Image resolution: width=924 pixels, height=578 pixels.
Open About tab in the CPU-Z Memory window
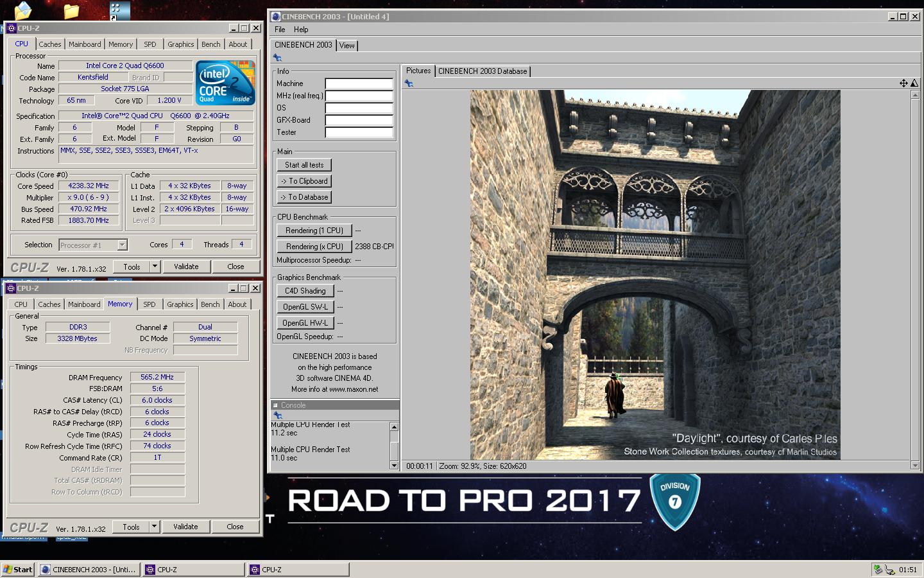pos(237,304)
